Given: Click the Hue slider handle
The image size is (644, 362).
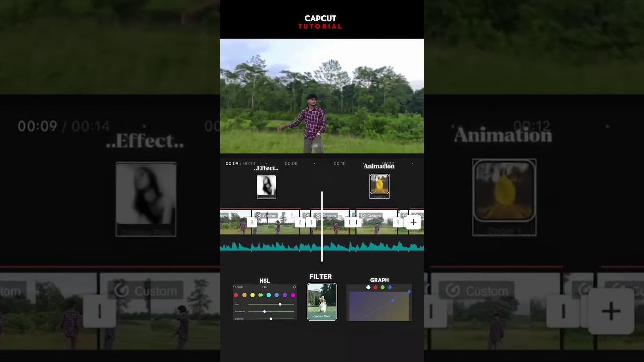Looking at the screenshot, I should tap(280, 304).
